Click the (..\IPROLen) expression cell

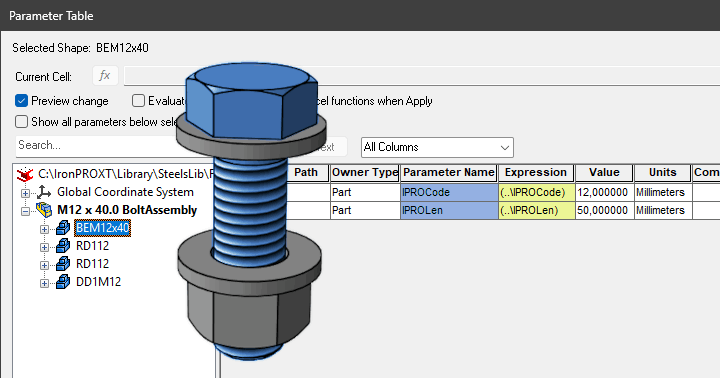click(x=536, y=210)
